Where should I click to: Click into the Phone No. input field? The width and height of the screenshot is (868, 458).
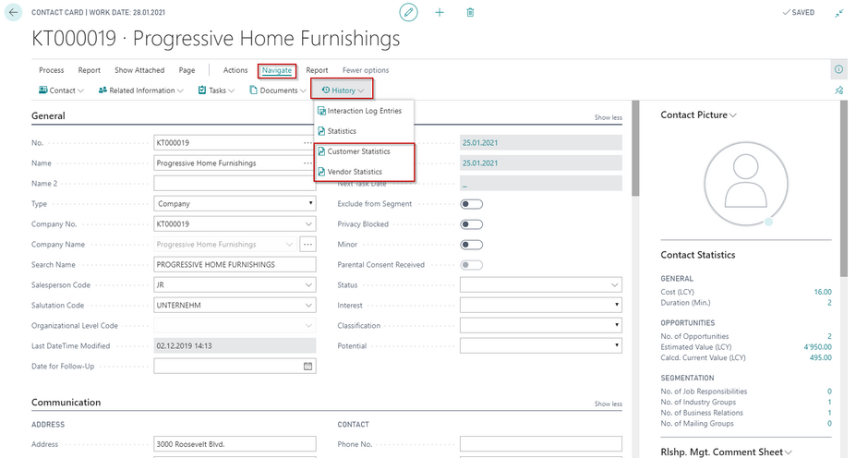click(540, 444)
